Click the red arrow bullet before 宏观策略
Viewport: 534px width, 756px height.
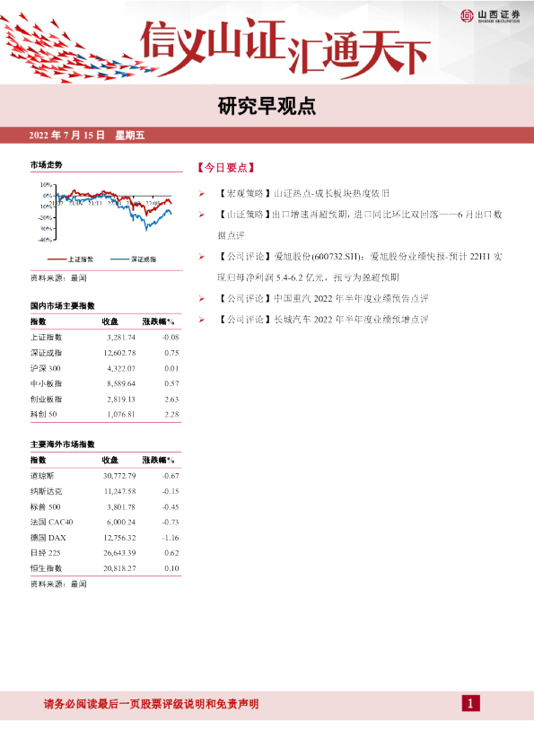202,193
